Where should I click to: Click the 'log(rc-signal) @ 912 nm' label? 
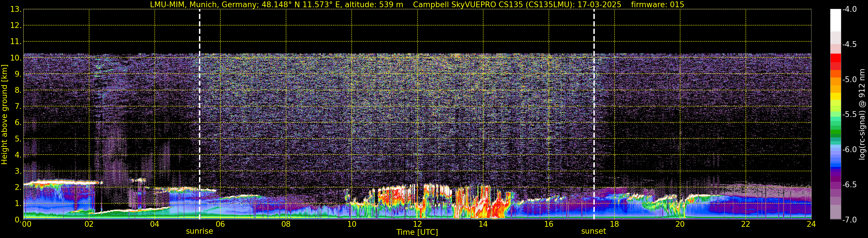[862, 115]
